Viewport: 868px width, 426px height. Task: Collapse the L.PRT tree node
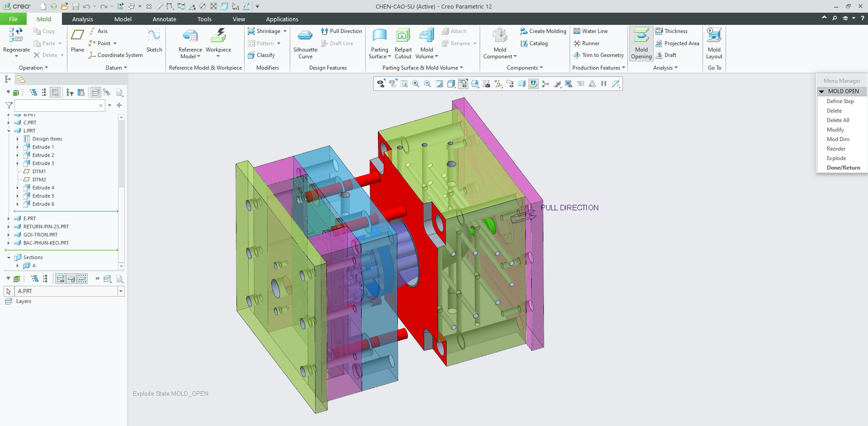9,131
